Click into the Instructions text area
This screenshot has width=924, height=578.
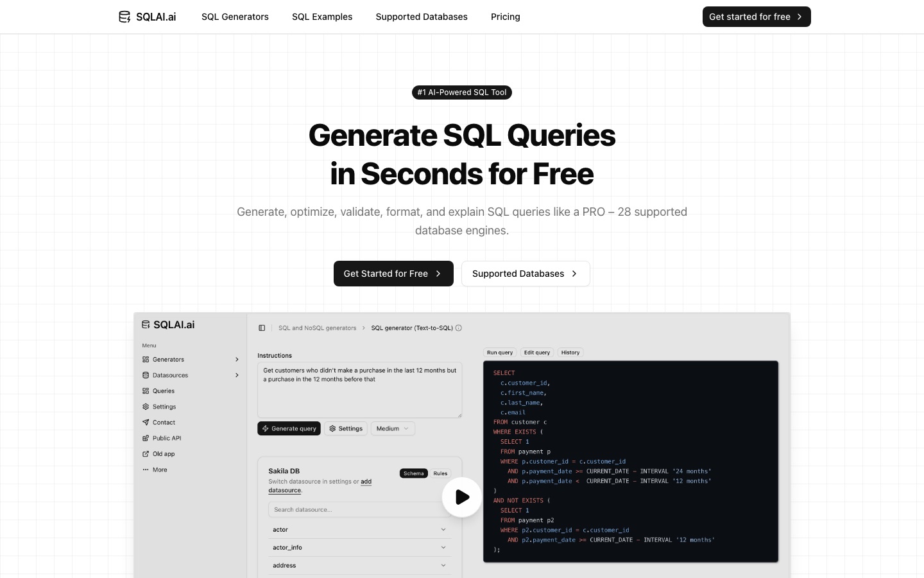(x=359, y=390)
